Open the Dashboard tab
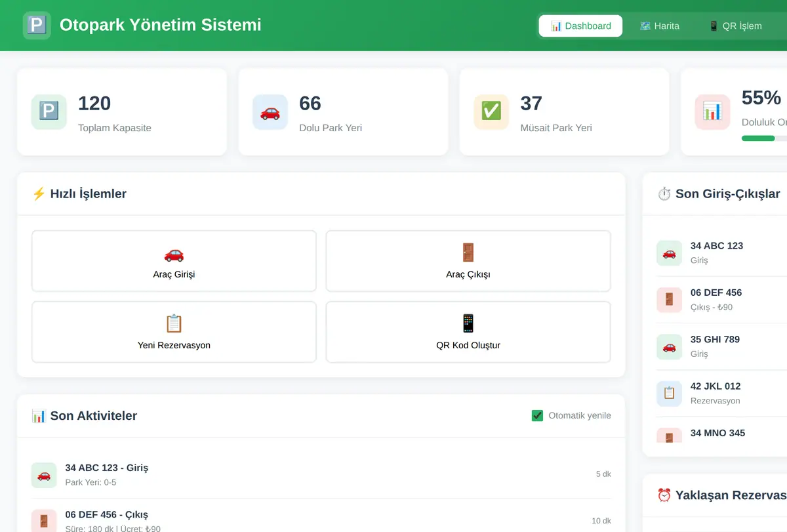Image resolution: width=787 pixels, height=532 pixels. coord(580,26)
